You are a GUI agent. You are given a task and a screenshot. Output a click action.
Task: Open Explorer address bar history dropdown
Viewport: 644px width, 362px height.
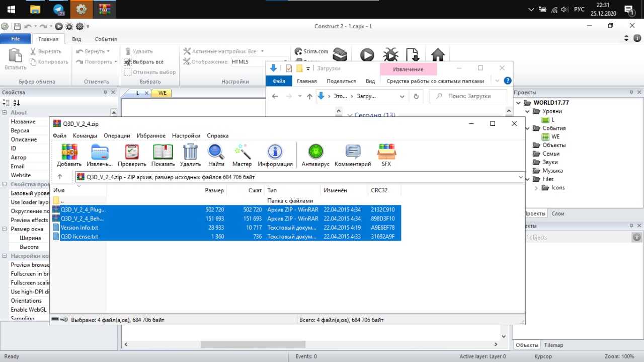pyautogui.click(x=401, y=96)
